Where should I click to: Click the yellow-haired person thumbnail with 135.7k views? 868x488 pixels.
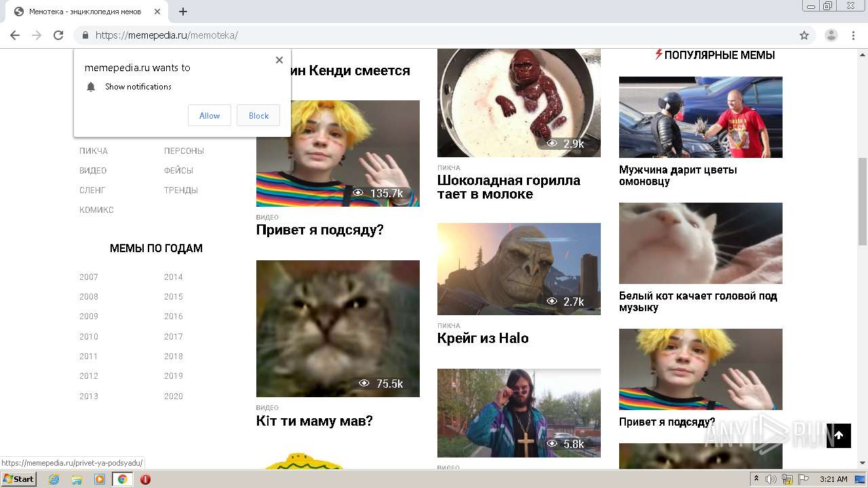pyautogui.click(x=338, y=153)
